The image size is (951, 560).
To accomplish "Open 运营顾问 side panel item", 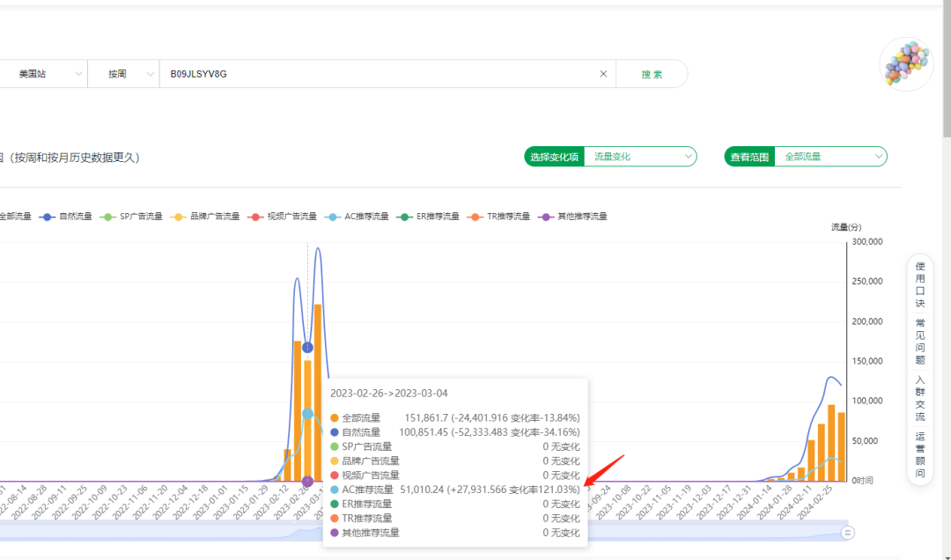I will point(920,454).
